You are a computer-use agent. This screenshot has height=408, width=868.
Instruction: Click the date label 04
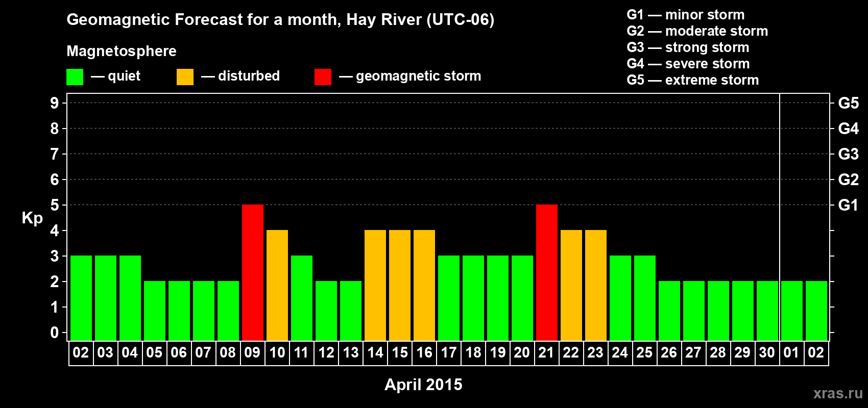[x=130, y=352]
